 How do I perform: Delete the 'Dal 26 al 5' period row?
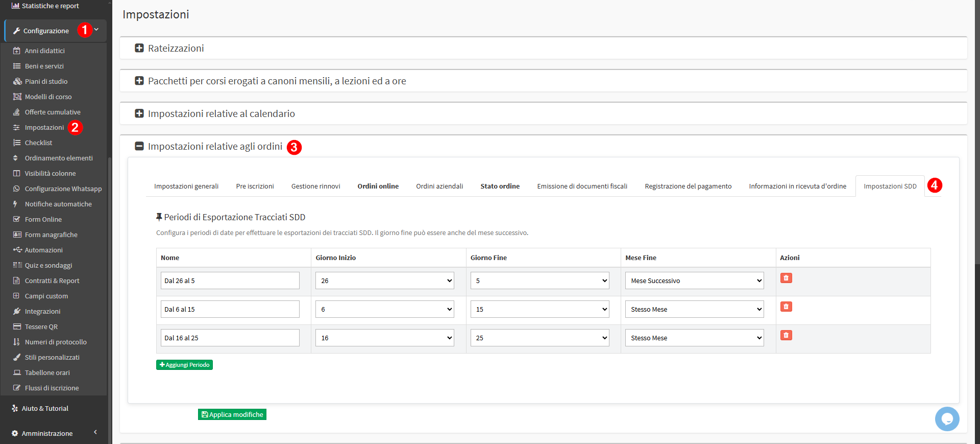point(786,278)
